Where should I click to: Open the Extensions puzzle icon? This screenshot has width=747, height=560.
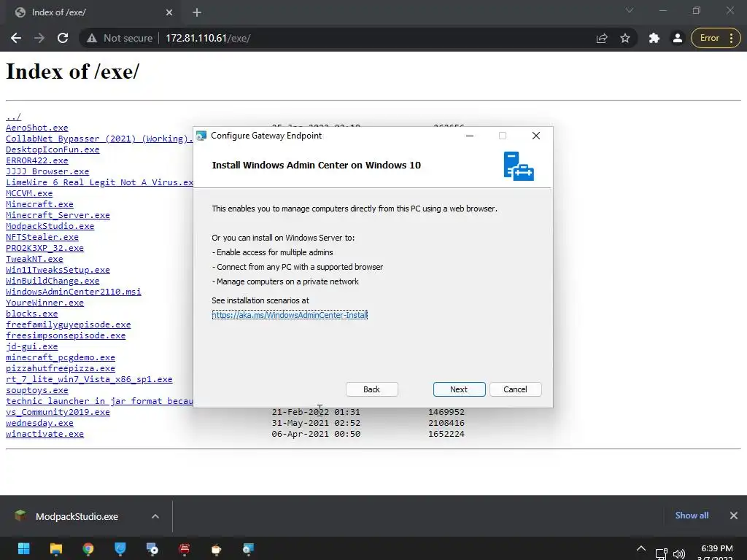coord(654,38)
